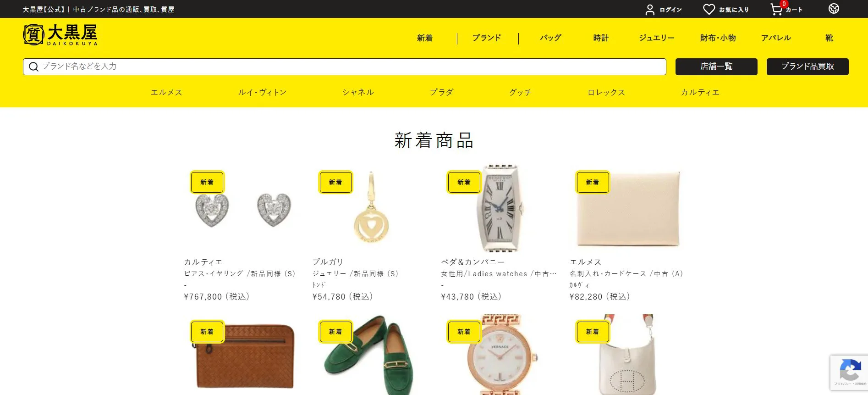Open the login user icon
The image size is (868, 395).
click(650, 10)
